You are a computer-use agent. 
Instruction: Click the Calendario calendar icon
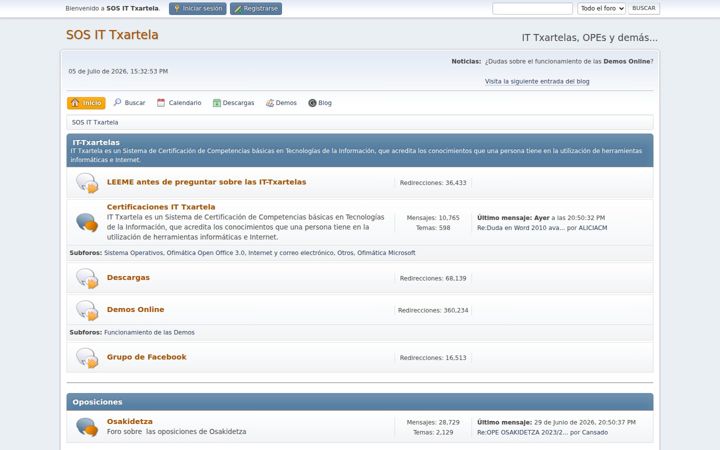pos(161,102)
